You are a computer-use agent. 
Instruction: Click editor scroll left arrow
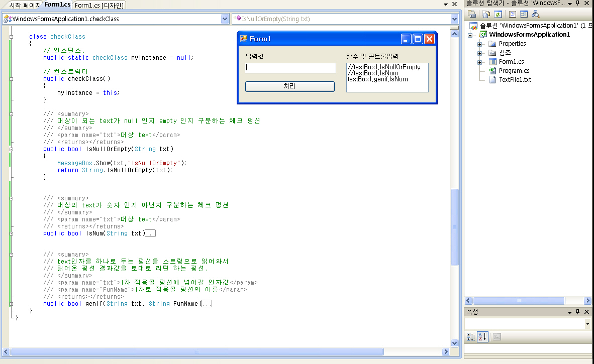(x=6, y=351)
